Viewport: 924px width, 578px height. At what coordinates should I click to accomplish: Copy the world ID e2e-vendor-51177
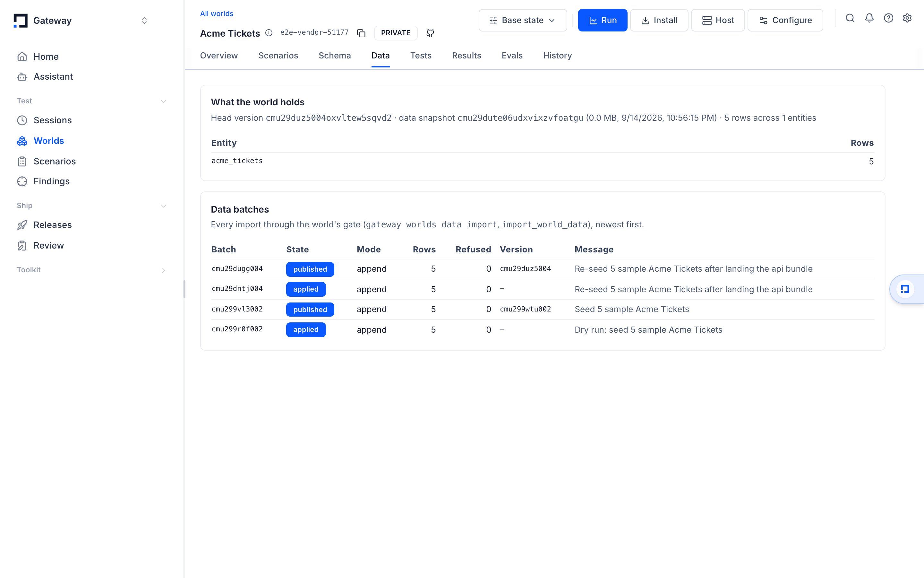click(361, 33)
